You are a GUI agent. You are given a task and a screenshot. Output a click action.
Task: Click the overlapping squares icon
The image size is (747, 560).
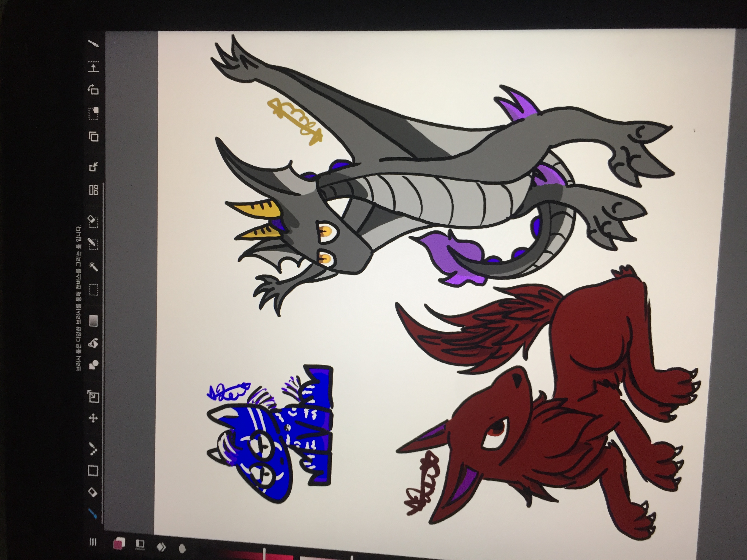(94, 136)
